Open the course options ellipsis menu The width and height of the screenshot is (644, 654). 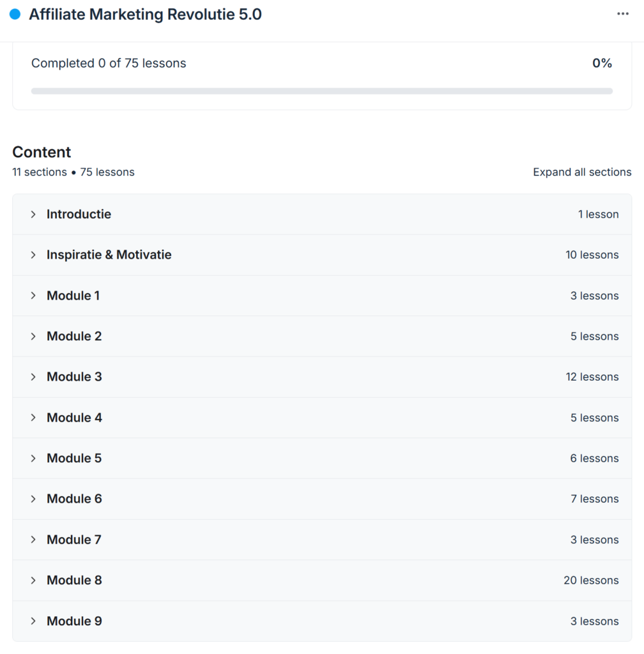[x=623, y=13]
